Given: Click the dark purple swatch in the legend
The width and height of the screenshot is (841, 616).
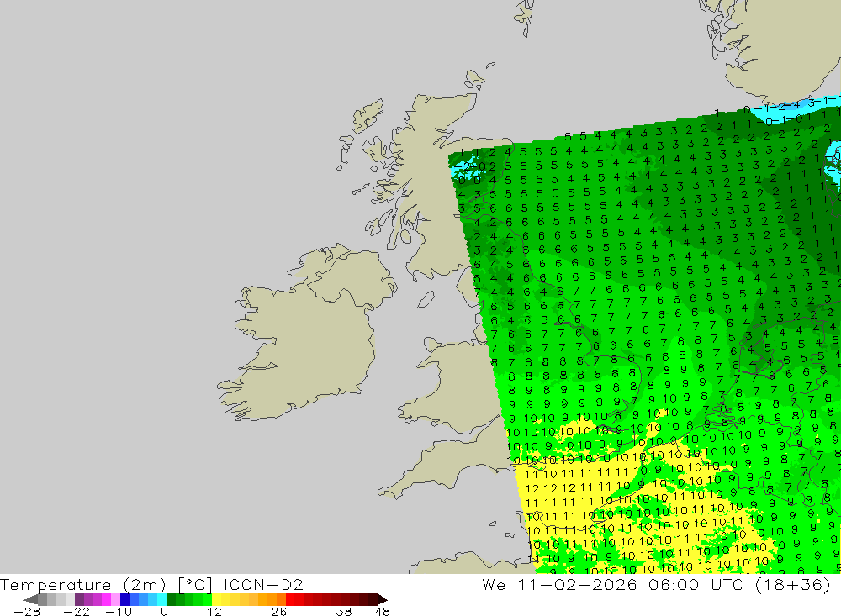Looking at the screenshot, I should 79,599.
